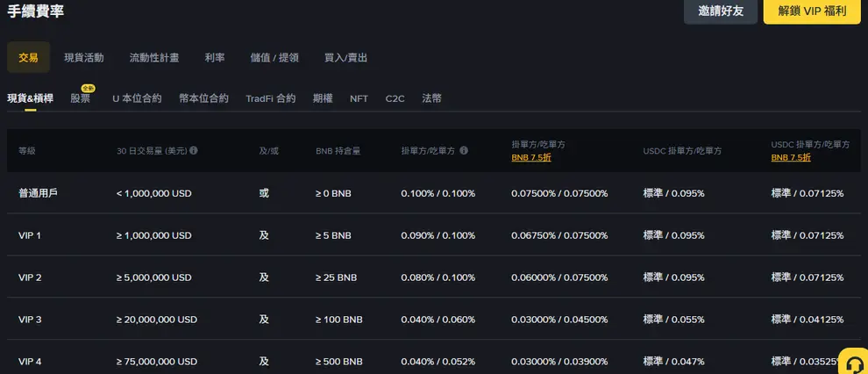Click the 0.07500% / 0.07500% discount fee cell
This screenshot has width=868, height=374.
[x=559, y=193]
